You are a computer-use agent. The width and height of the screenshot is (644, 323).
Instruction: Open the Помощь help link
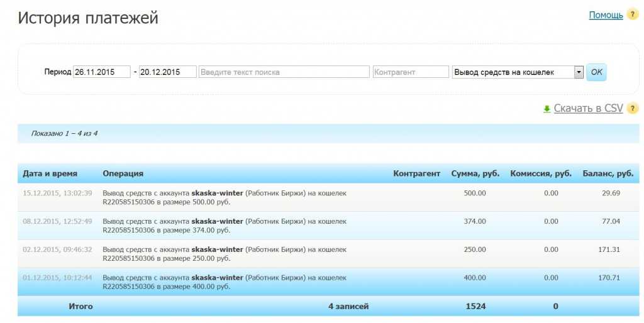[605, 14]
